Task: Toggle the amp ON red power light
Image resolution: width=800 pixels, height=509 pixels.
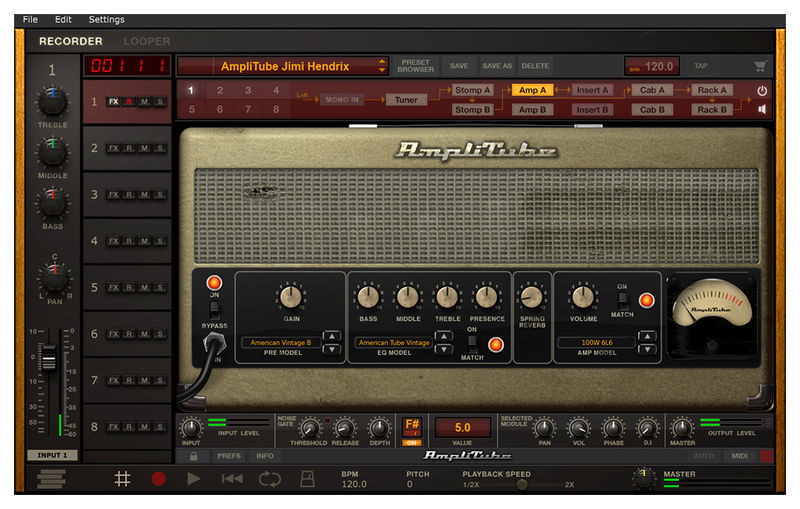Action: point(214,283)
